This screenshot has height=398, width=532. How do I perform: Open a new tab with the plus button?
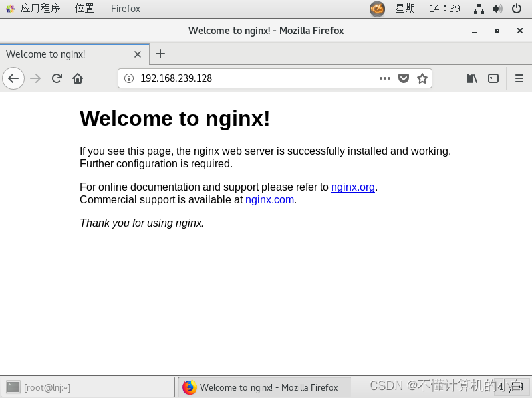[x=160, y=54]
